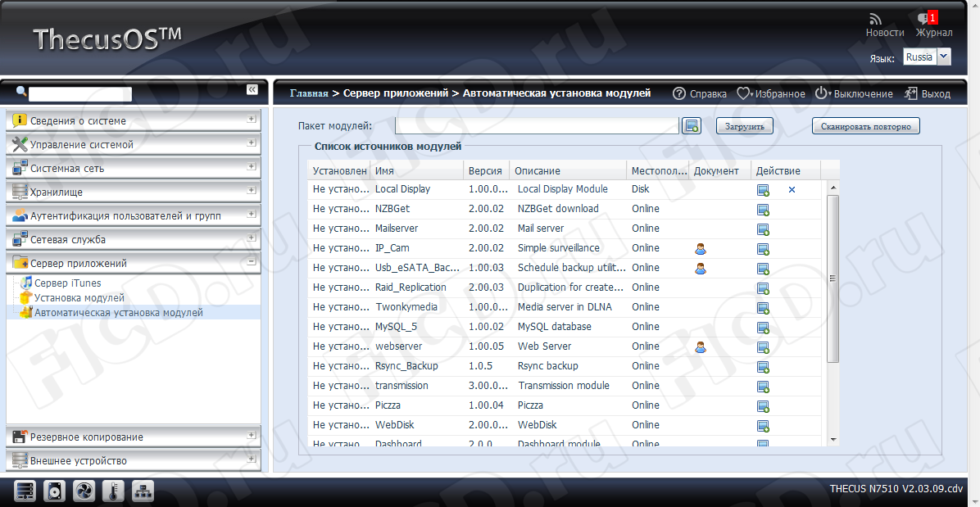This screenshot has height=507, width=980.
Task: Open the fan status icon in bottom bar
Action: (84, 491)
